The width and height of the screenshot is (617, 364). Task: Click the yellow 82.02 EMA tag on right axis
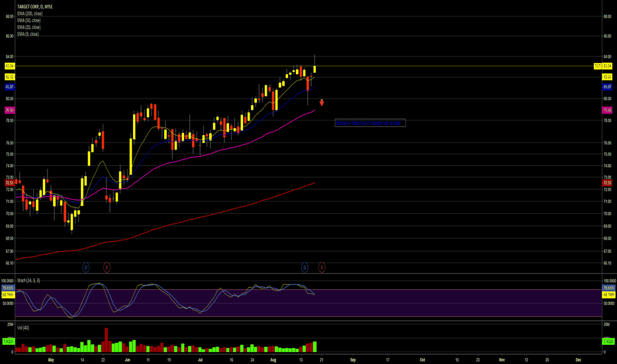(607, 77)
